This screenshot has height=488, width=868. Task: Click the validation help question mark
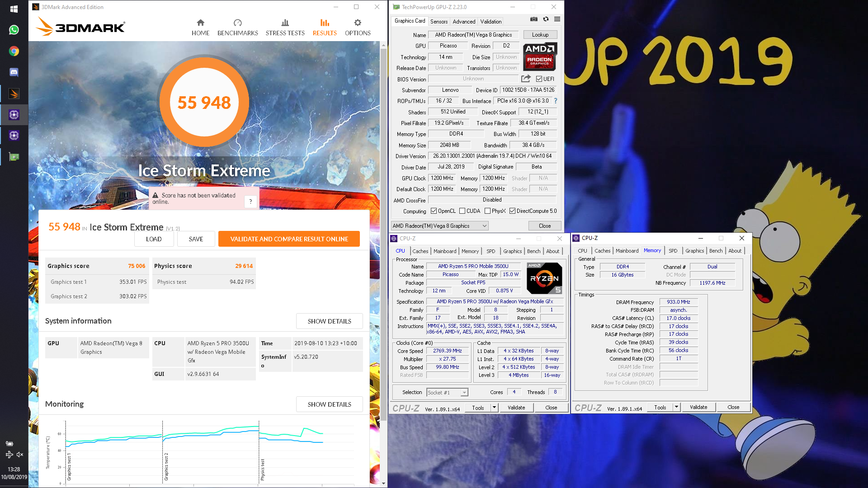(x=250, y=202)
